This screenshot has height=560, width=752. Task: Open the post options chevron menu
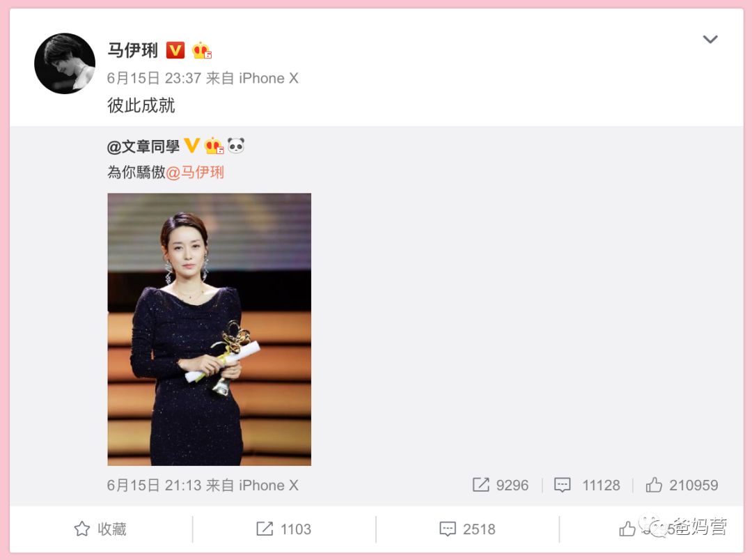click(x=710, y=39)
